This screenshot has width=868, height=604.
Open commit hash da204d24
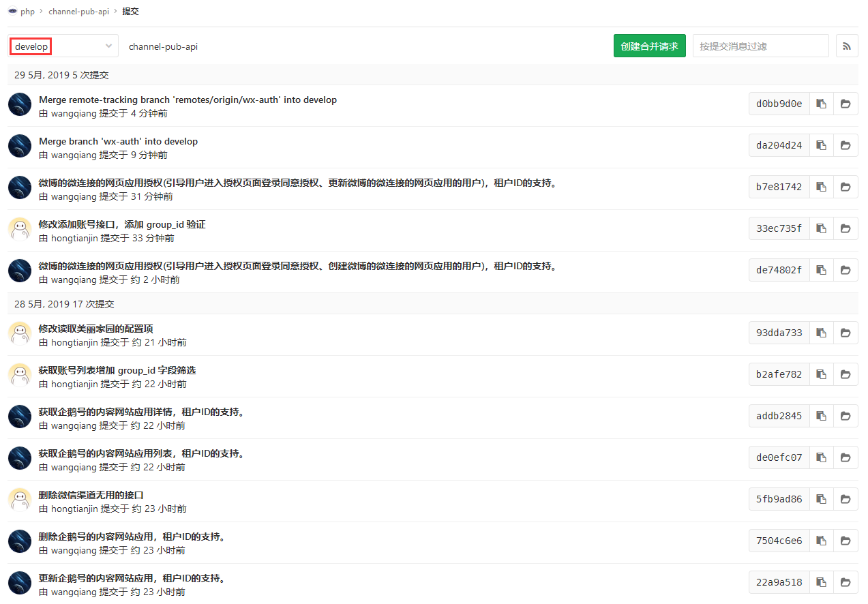click(779, 145)
